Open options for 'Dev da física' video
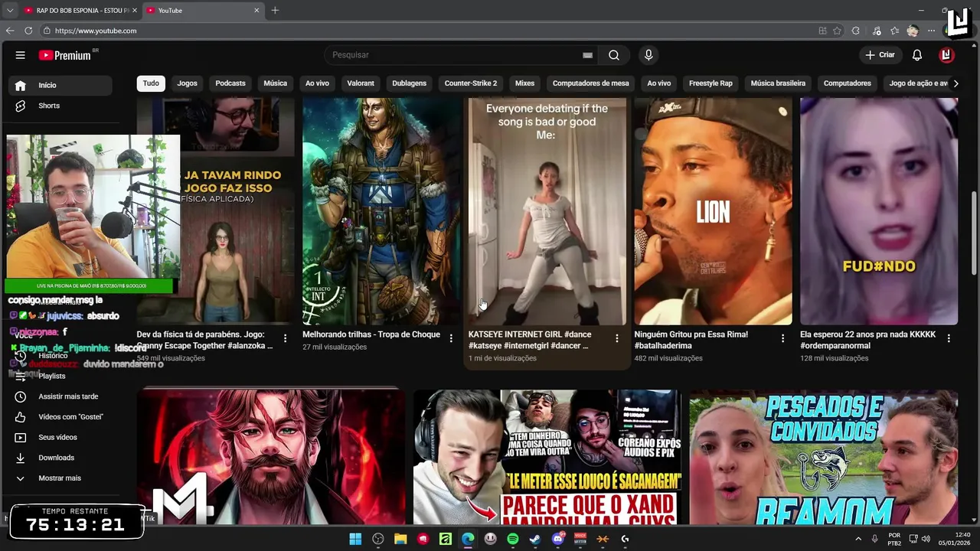980x551 pixels. [x=286, y=338]
